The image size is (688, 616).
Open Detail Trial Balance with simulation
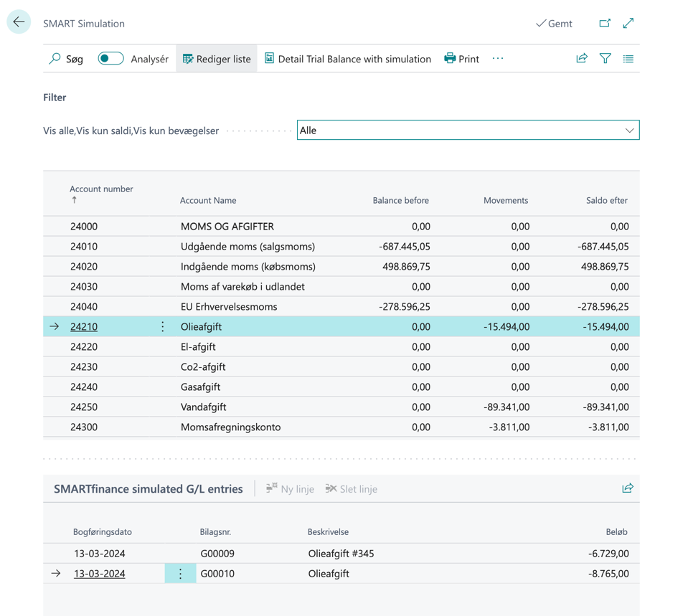point(348,59)
